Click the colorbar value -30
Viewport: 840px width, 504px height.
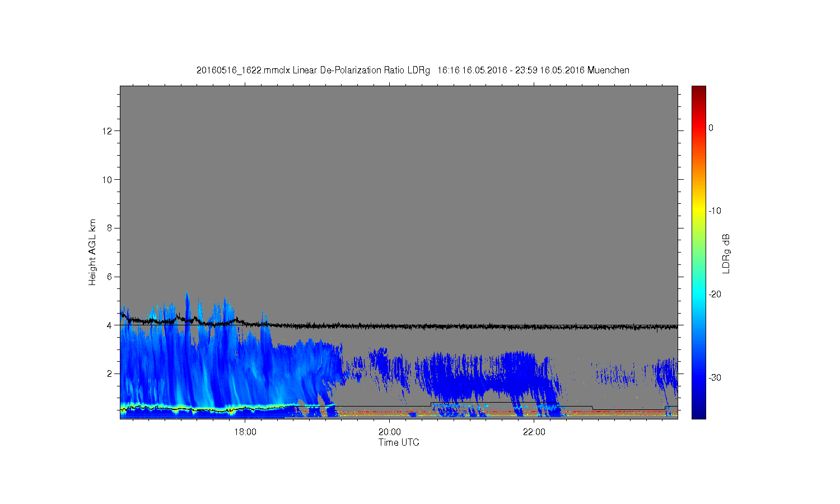point(715,377)
